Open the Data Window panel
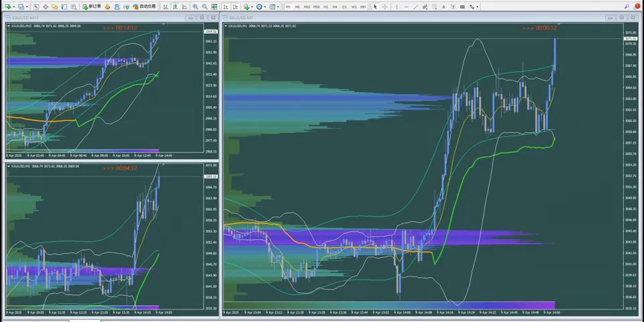Screen dimensions: 644x322 [x=46, y=7]
